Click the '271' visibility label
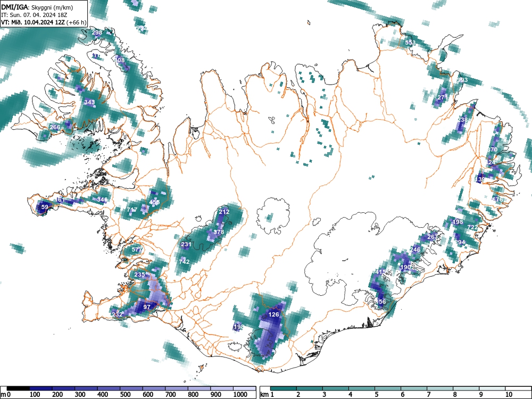The image size is (532, 399). pyautogui.click(x=443, y=97)
